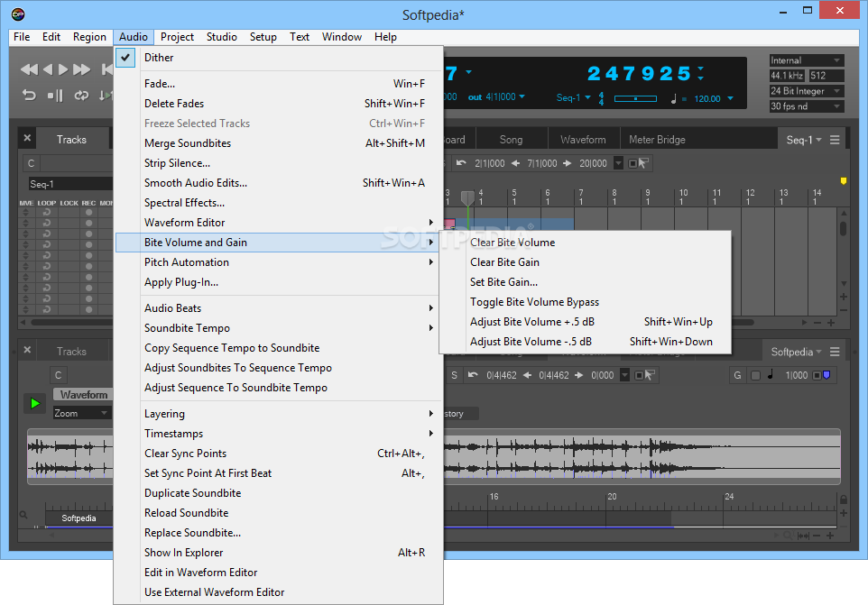Choose Adjust Bite Volume +.5 dB
The height and width of the screenshot is (605, 868).
[x=585, y=322]
